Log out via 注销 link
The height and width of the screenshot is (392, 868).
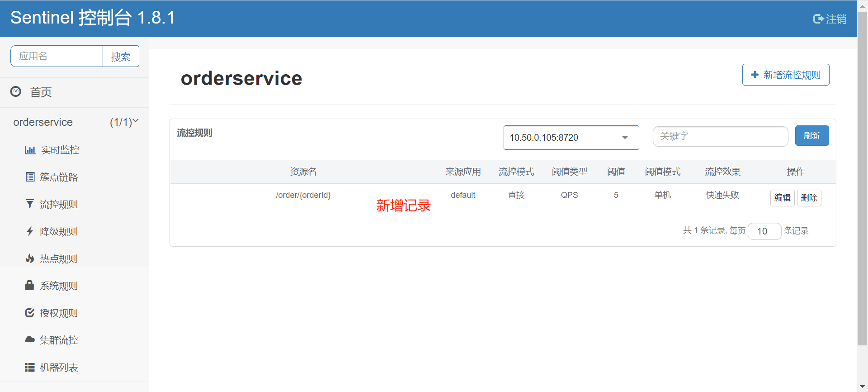830,19
